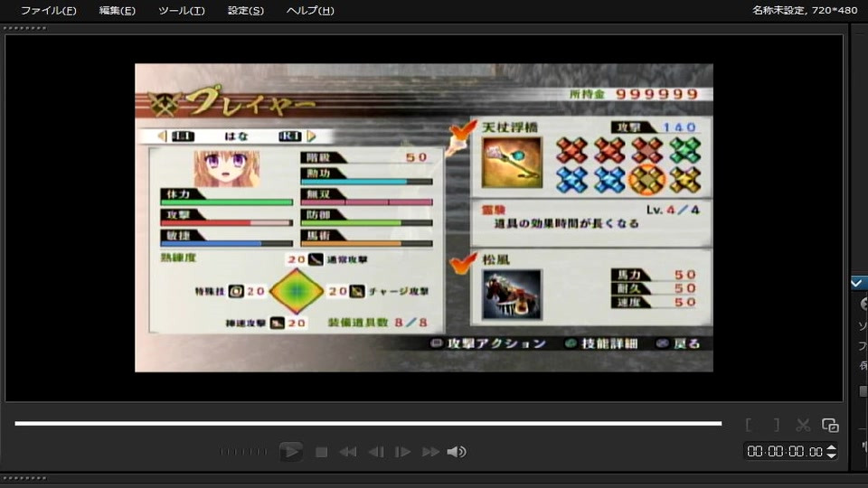Click the jog dial tick marks beside Play

click(x=243, y=452)
